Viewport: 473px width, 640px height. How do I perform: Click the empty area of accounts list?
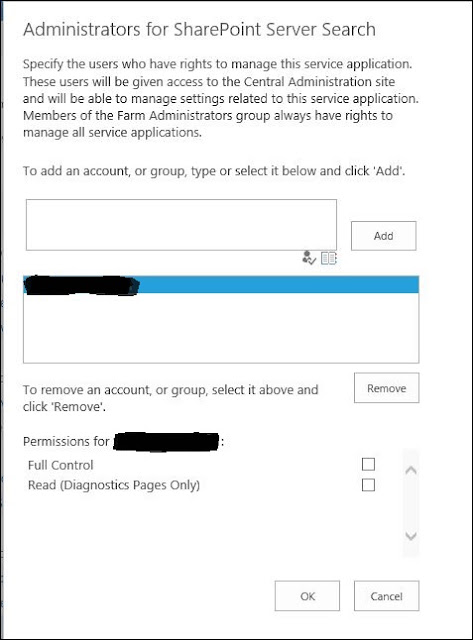[221, 328]
